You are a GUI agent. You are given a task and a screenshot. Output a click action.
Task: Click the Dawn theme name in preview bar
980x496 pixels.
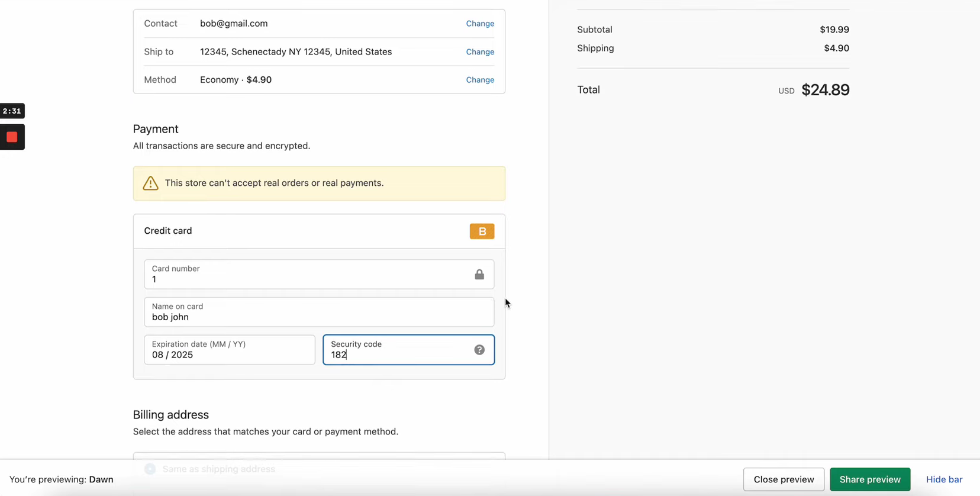click(101, 479)
